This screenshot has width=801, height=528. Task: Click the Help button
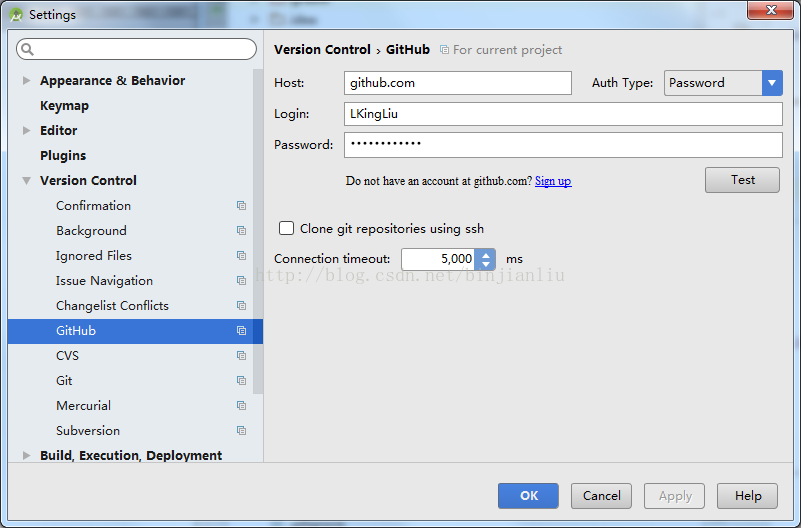[x=747, y=495]
